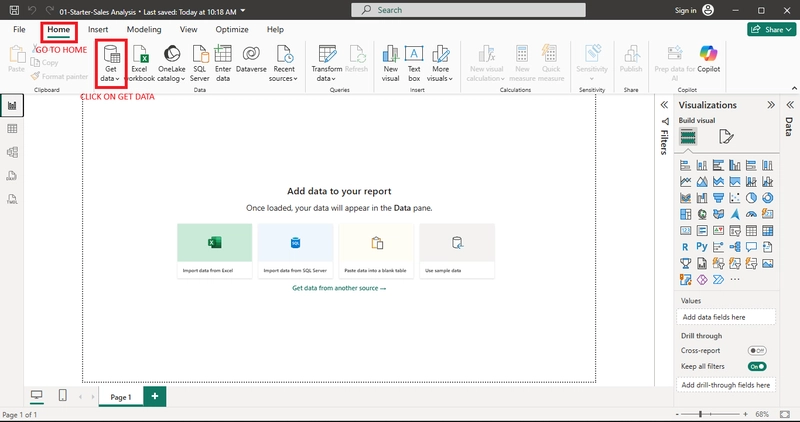Click Sign in at top right
Screen dimensions: 800x422
[x=685, y=10]
